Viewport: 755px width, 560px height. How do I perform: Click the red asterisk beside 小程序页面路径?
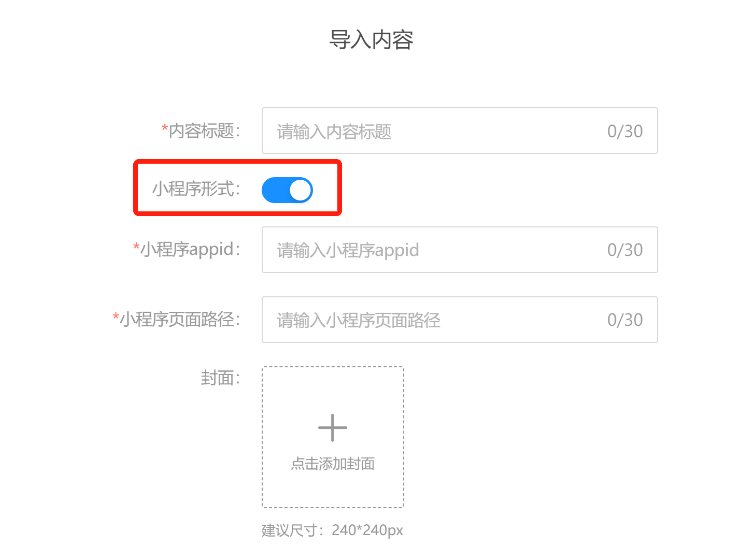[x=116, y=317]
